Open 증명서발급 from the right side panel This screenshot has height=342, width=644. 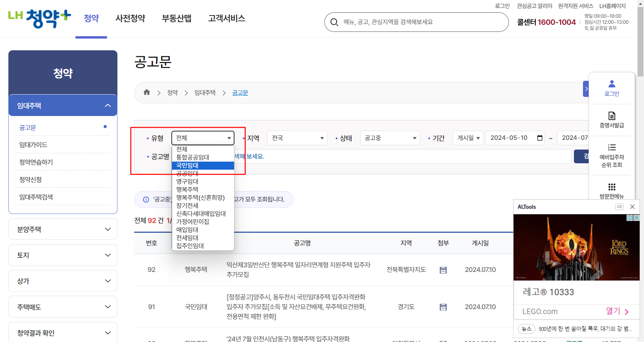coord(611,120)
